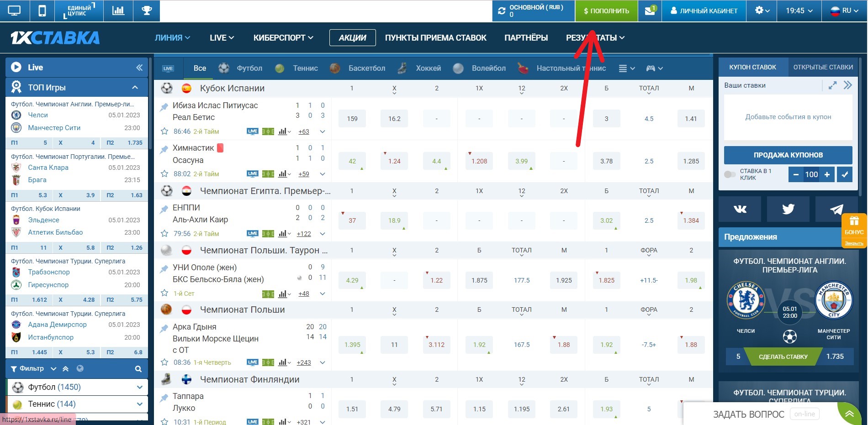Viewport: 868px width, 425px height.
Task: Select the Футбол sport tab
Action: 241,68
